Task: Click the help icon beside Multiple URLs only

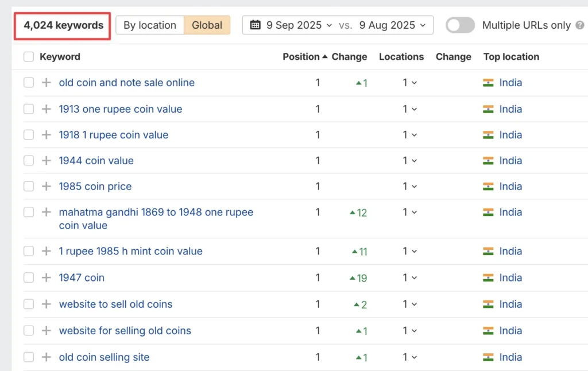Action: pos(579,25)
